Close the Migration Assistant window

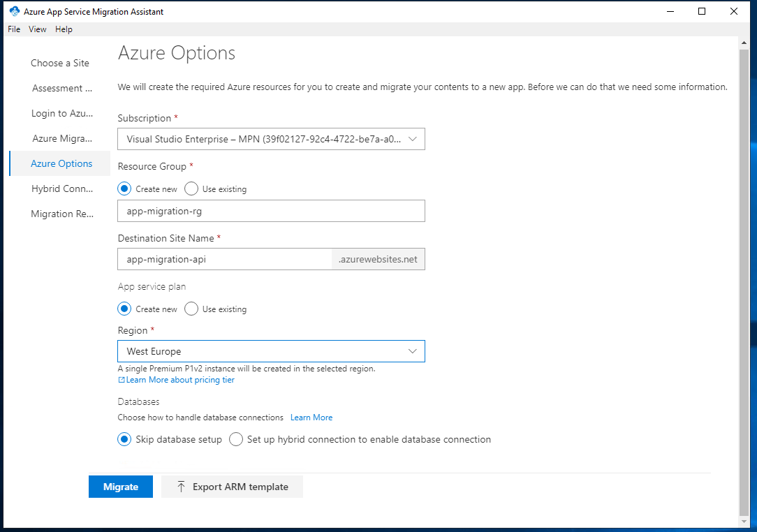click(x=734, y=11)
